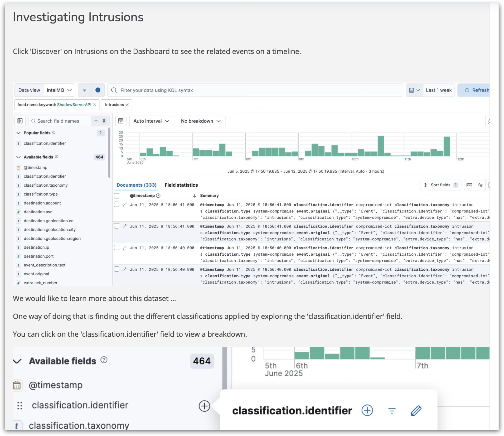504x436 pixels.
Task: Open the Auto interval dropdown
Action: pyautogui.click(x=151, y=121)
